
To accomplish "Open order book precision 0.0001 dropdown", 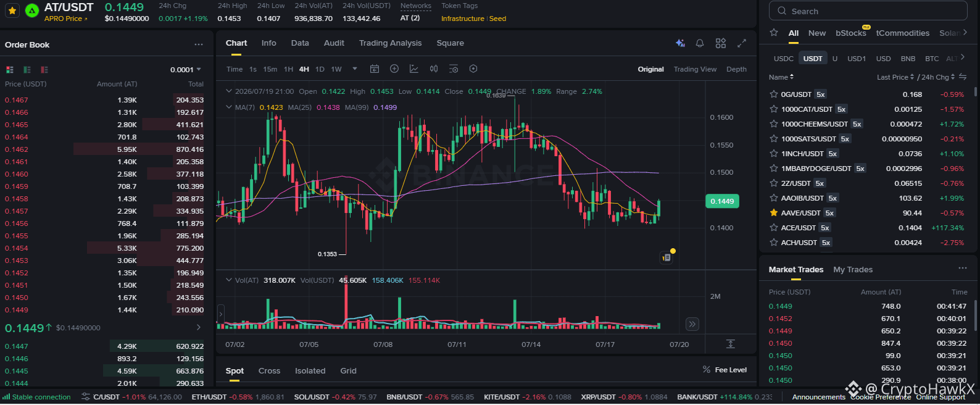I will tap(186, 70).
